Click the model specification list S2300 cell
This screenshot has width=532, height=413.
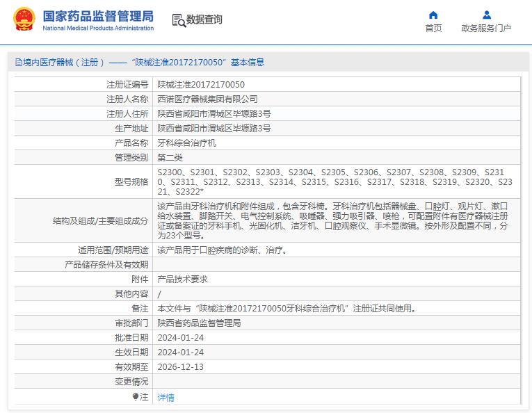tap(336, 181)
